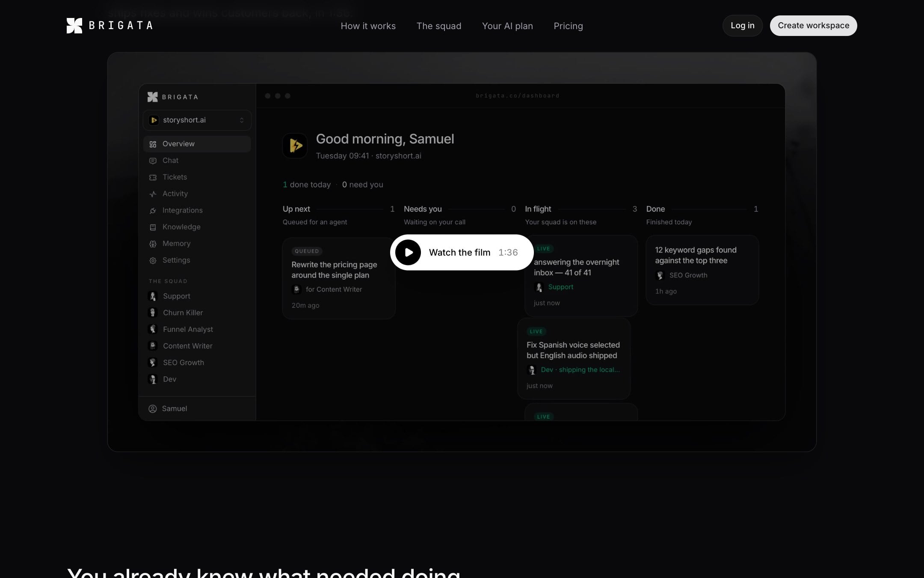This screenshot has width=924, height=578.
Task: Click the Done column heading
Action: click(x=655, y=209)
